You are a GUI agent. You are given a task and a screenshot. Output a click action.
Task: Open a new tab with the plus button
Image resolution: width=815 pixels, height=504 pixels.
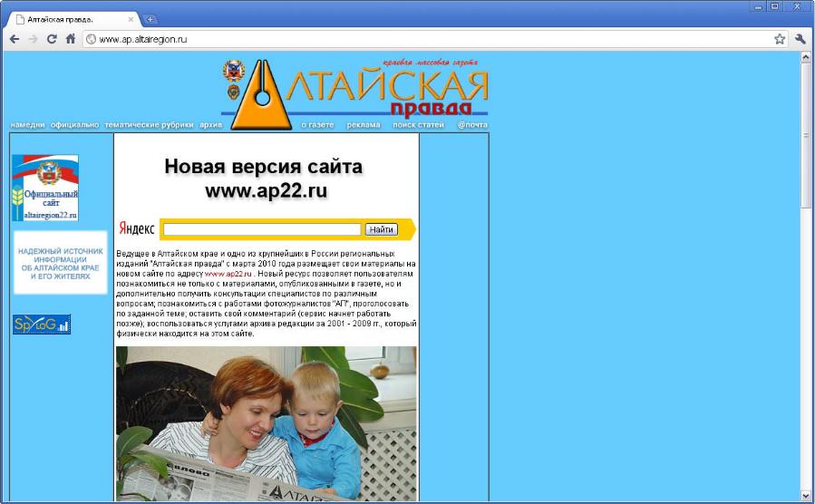click(150, 19)
